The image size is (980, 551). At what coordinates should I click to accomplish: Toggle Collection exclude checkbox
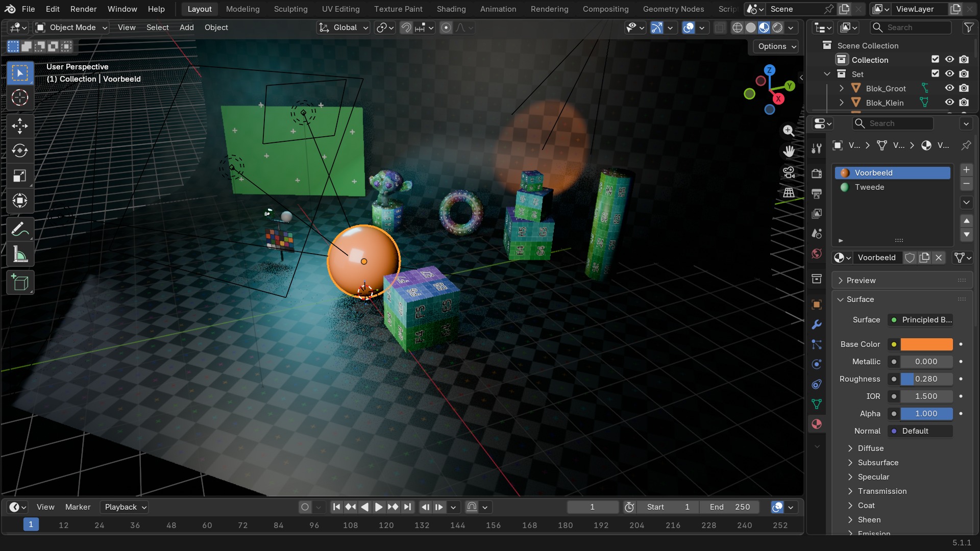(x=935, y=60)
